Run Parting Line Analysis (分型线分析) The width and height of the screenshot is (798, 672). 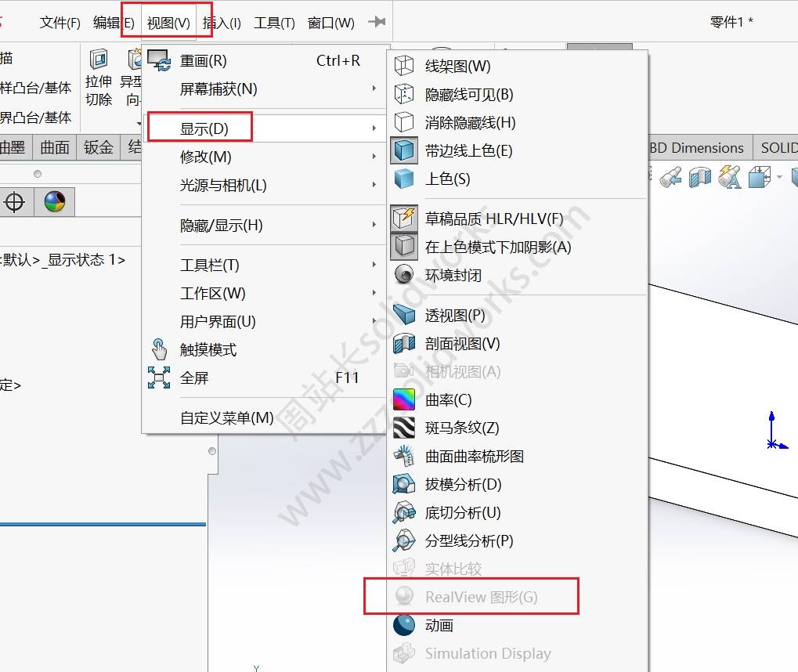coord(517,540)
